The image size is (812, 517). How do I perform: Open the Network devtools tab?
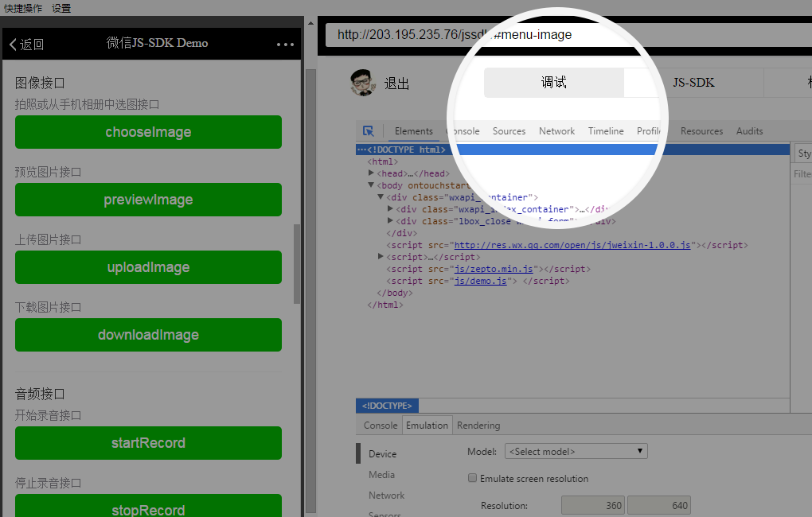click(x=556, y=131)
